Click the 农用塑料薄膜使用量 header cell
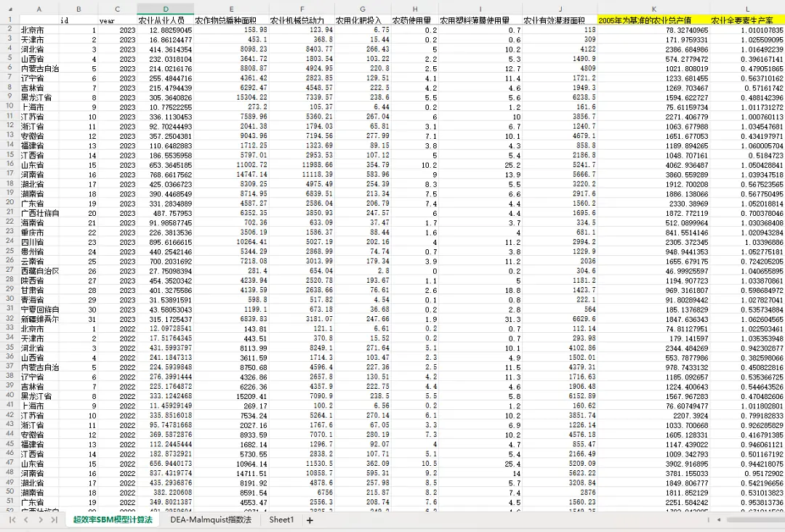The image size is (785, 532). tap(480, 20)
